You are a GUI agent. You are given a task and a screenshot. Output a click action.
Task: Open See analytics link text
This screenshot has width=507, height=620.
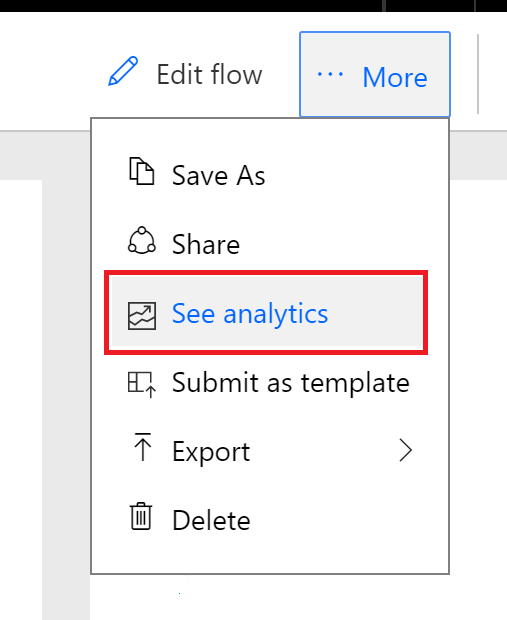(250, 314)
